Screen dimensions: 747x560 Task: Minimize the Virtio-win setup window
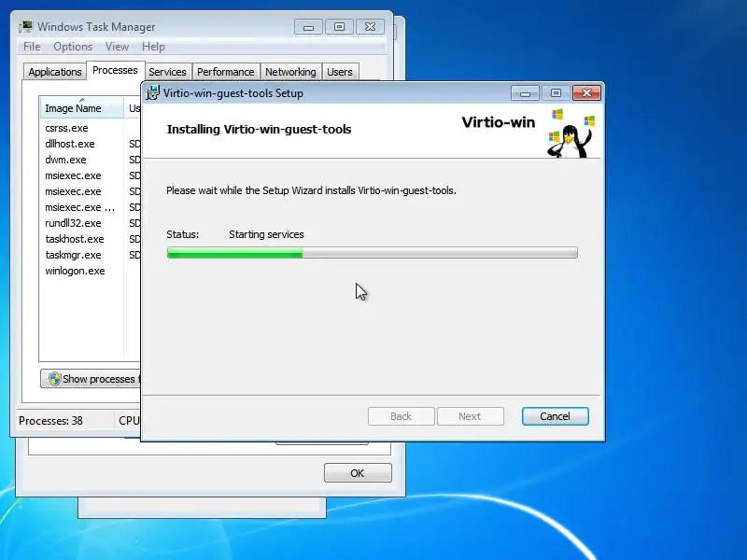[x=525, y=93]
